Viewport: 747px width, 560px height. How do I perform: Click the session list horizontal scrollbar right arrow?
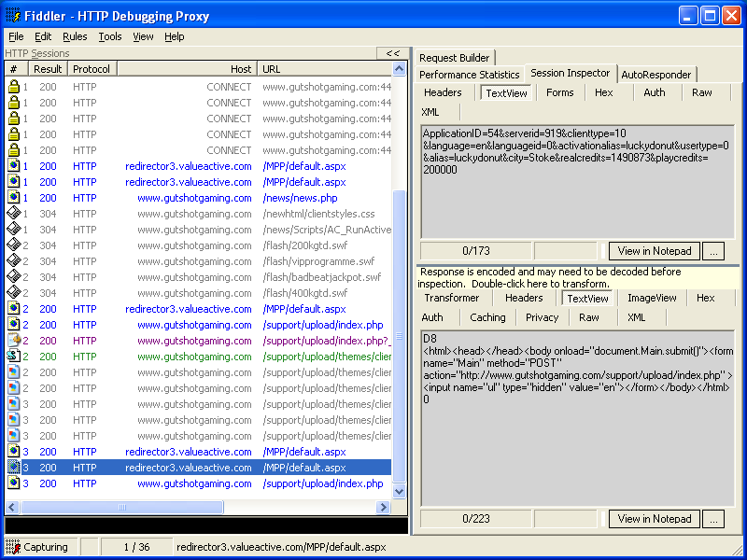(x=383, y=507)
